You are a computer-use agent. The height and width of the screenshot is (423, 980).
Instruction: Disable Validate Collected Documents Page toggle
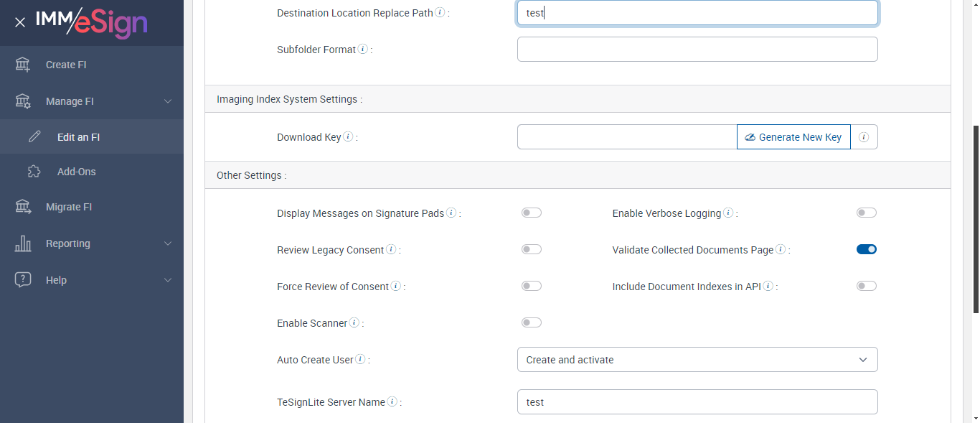[867, 249]
